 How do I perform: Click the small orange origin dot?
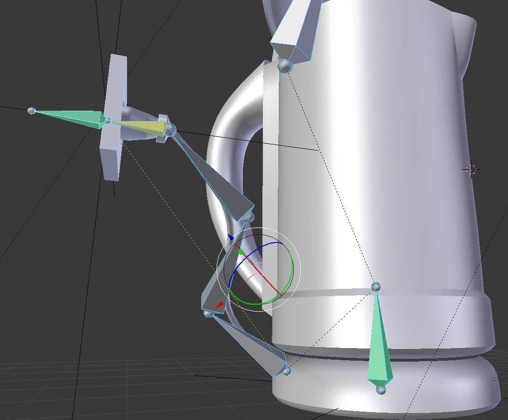coord(494,379)
